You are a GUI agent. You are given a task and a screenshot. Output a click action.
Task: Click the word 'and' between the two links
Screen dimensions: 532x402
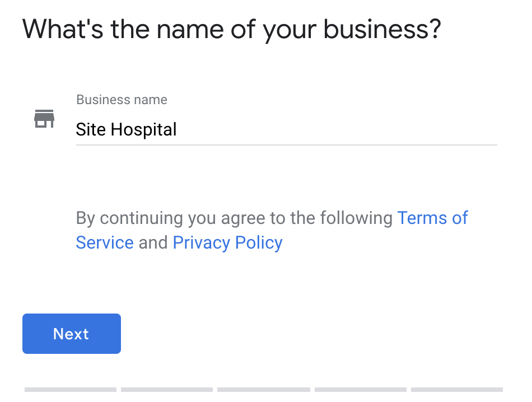pos(153,243)
